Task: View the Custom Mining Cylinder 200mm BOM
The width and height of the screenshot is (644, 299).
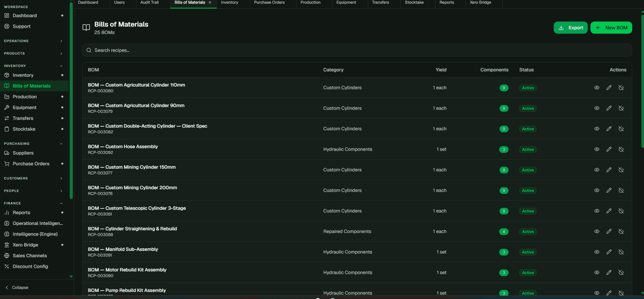Action: point(597,190)
